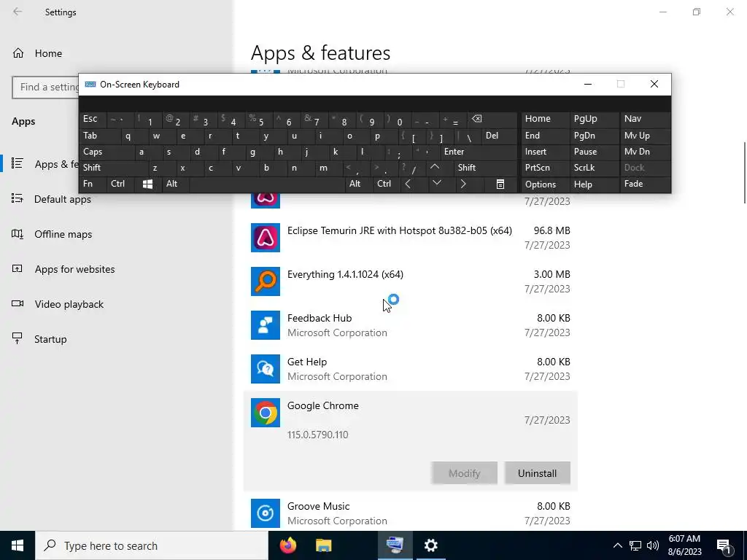This screenshot has height=560, width=747.
Task: Click down arrow key on On-Screen Keyboard
Action: [437, 184]
